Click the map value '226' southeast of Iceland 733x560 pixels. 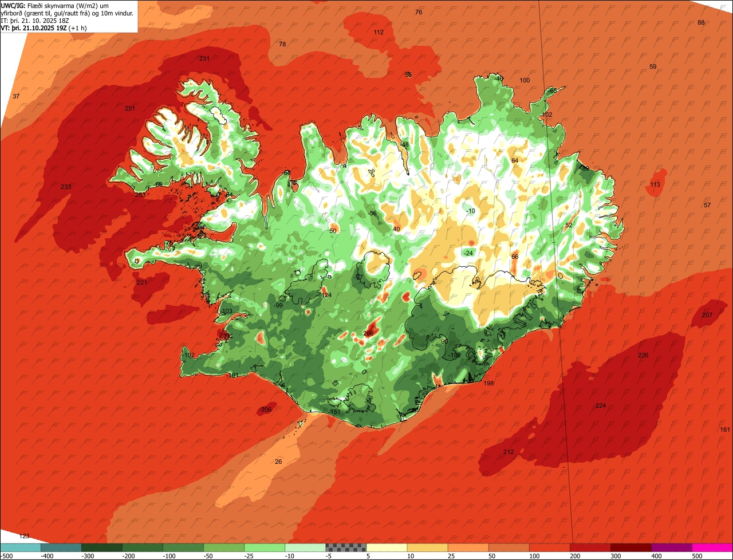point(643,355)
